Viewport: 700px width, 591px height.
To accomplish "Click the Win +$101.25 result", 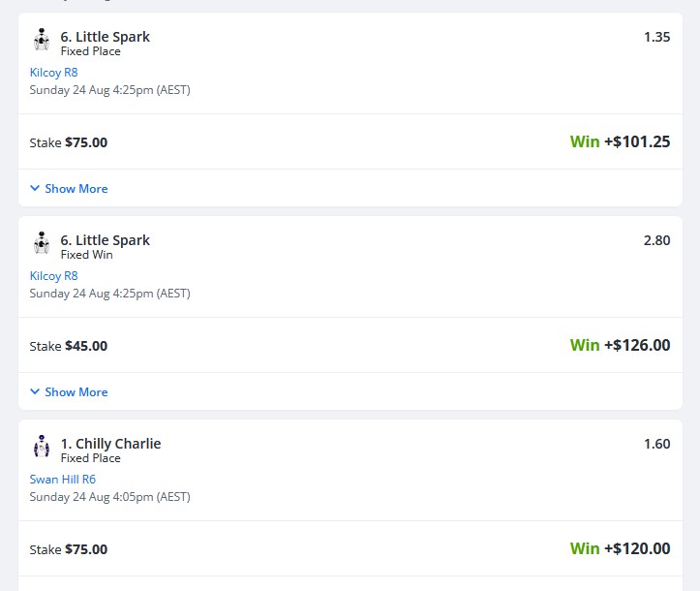I will pos(620,141).
